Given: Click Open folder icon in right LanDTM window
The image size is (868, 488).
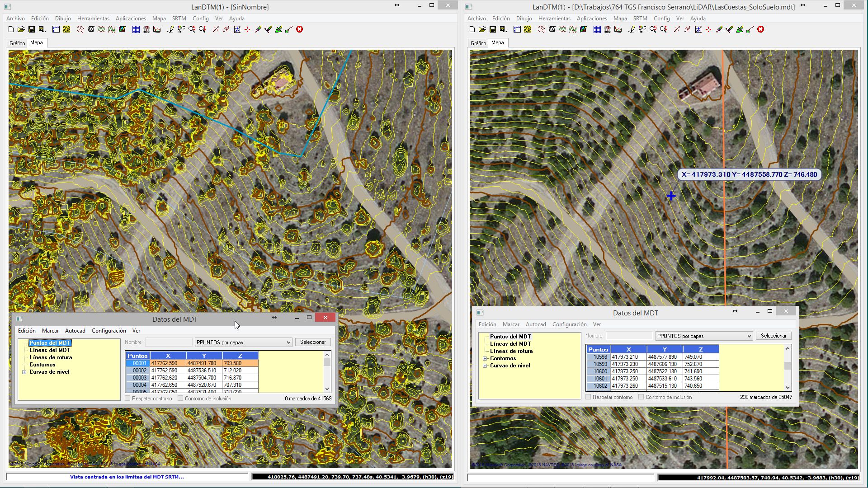Looking at the screenshot, I should click(482, 29).
